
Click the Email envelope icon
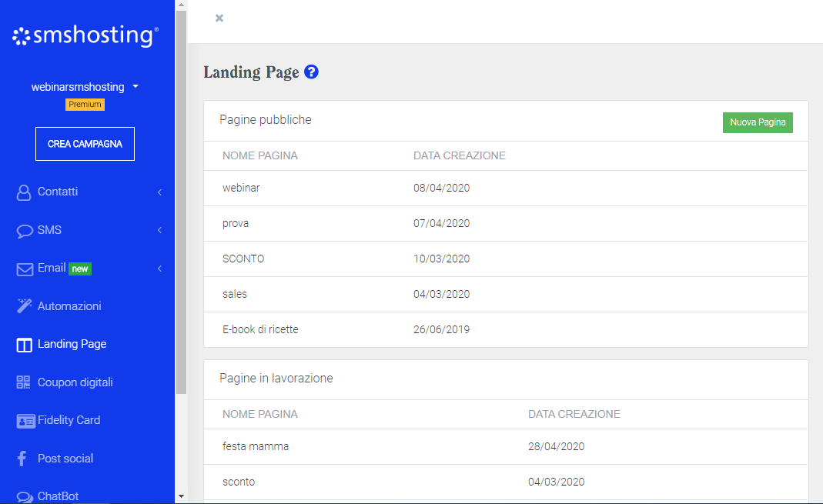22,268
